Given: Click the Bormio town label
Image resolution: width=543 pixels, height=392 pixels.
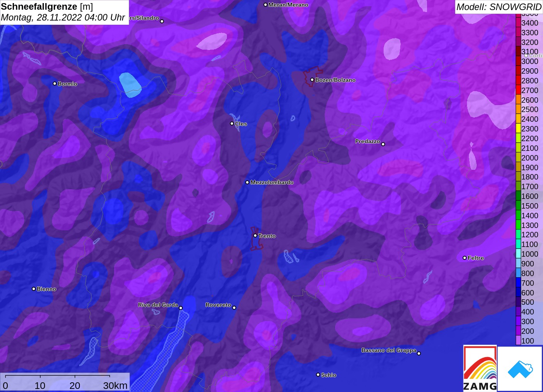Looking at the screenshot, I should pos(67,84).
